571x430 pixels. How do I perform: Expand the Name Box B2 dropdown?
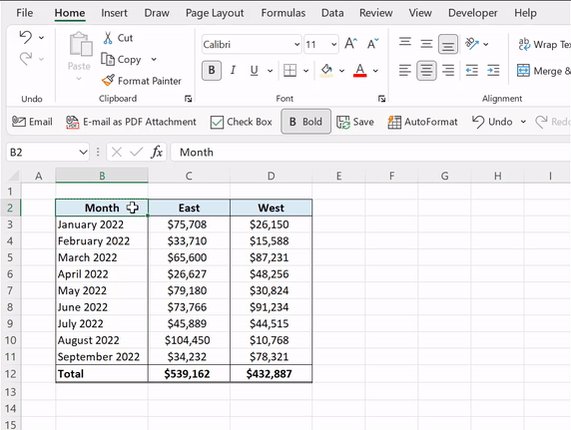pyautogui.click(x=83, y=152)
